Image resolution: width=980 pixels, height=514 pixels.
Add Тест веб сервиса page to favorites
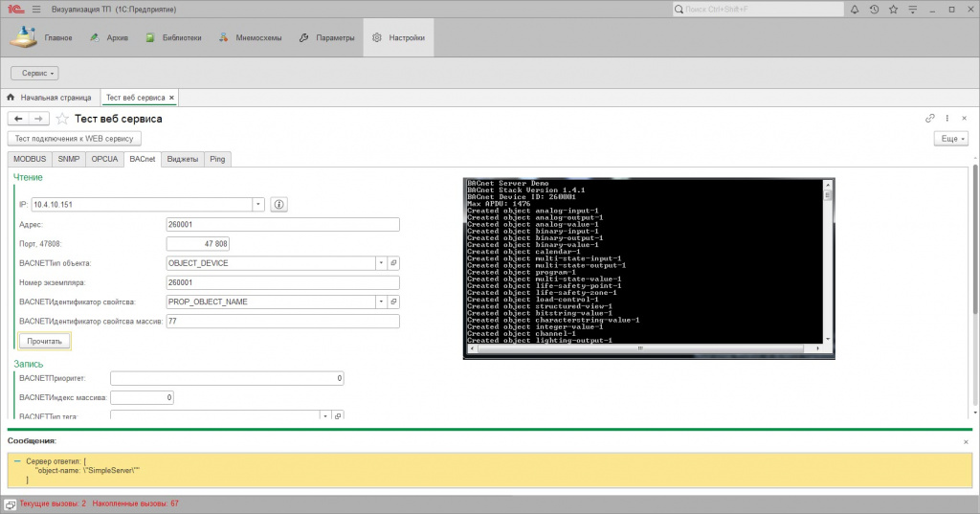63,119
